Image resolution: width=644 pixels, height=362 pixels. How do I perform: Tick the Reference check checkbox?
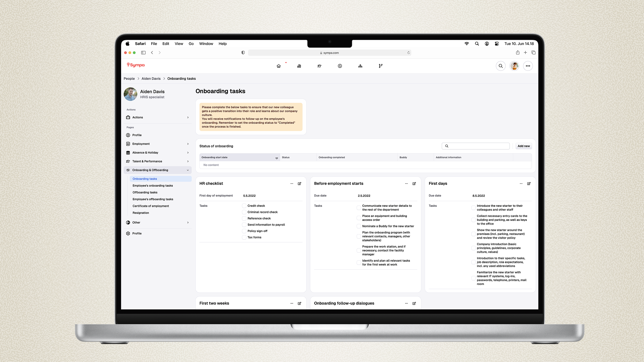pyautogui.click(x=244, y=219)
